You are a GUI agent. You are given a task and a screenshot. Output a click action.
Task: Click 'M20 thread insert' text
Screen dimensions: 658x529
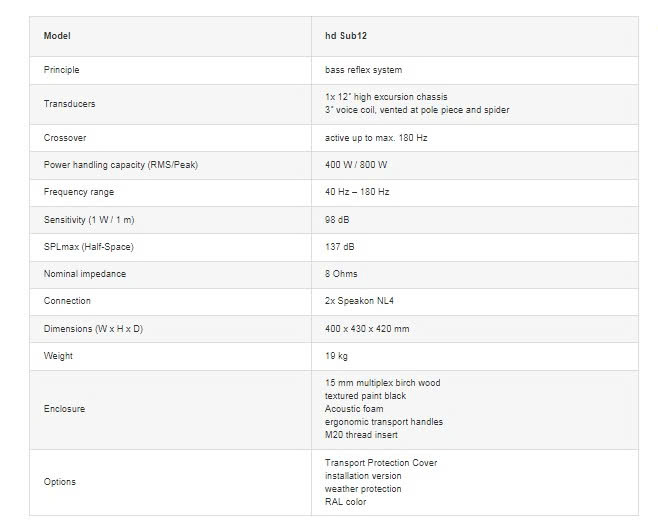point(362,435)
